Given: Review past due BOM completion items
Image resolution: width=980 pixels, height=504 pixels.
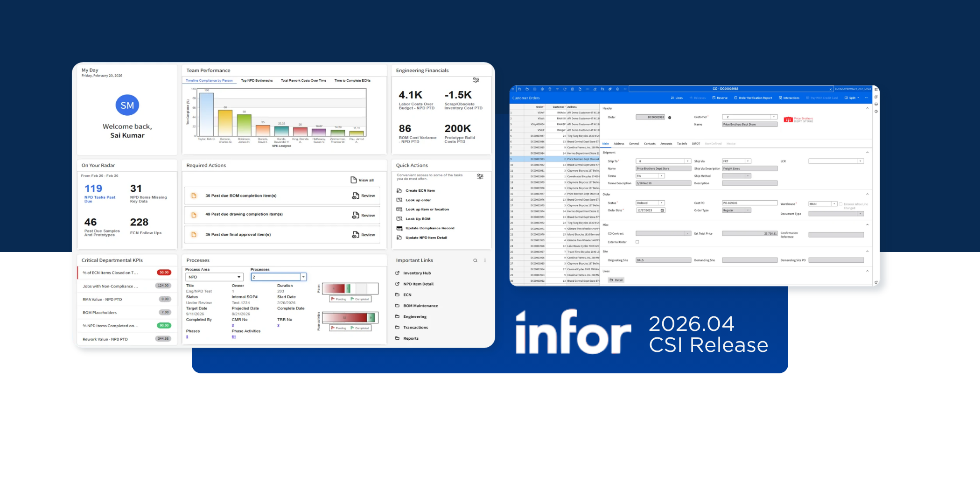Looking at the screenshot, I should click(364, 196).
